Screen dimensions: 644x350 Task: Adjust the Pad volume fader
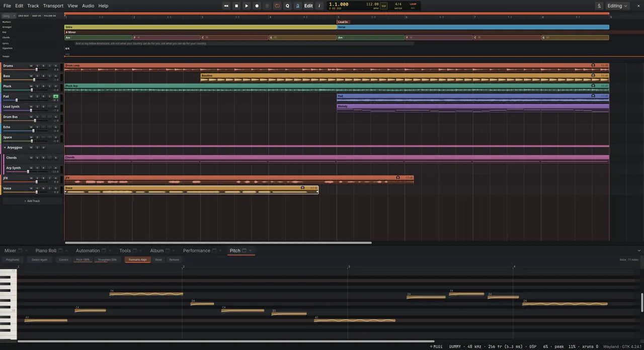pos(17,100)
